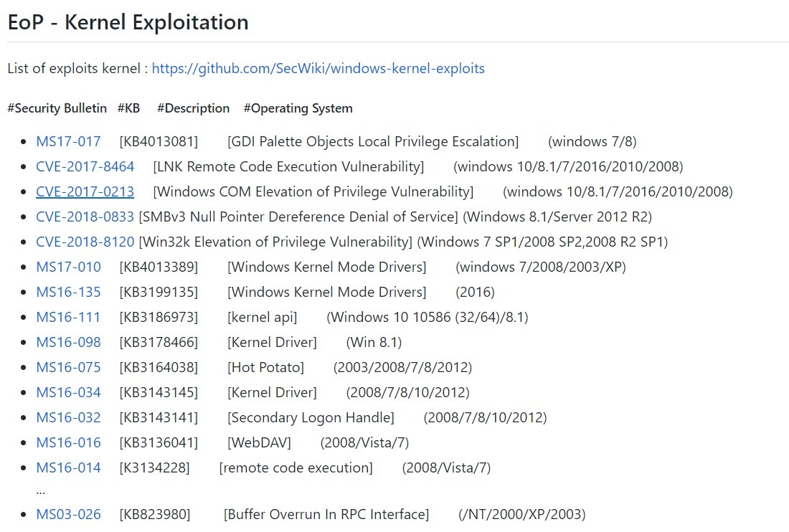The height and width of the screenshot is (532, 789).
Task: Click the MS03-026 RPC bulletin link
Action: 68,515
